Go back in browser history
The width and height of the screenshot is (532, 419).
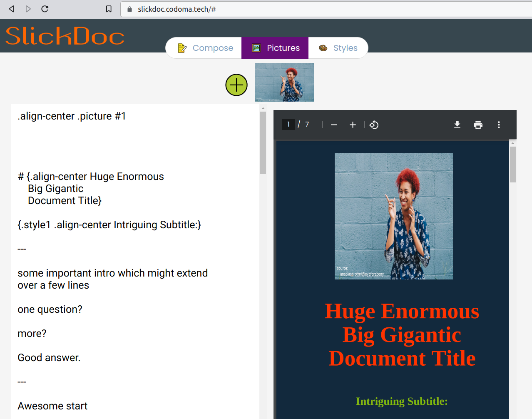(12, 9)
